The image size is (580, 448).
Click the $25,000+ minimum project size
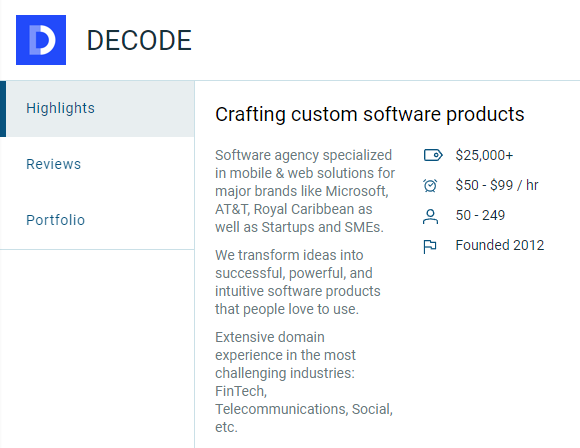[x=484, y=155]
